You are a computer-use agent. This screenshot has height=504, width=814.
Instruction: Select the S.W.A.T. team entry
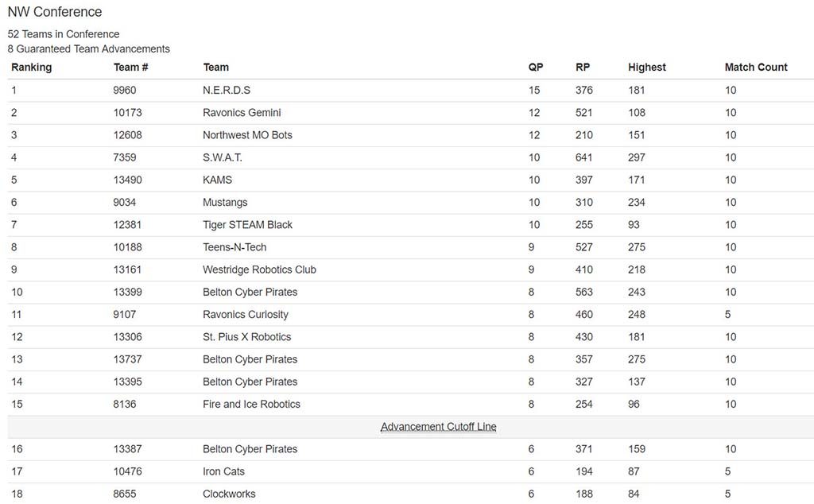click(223, 157)
